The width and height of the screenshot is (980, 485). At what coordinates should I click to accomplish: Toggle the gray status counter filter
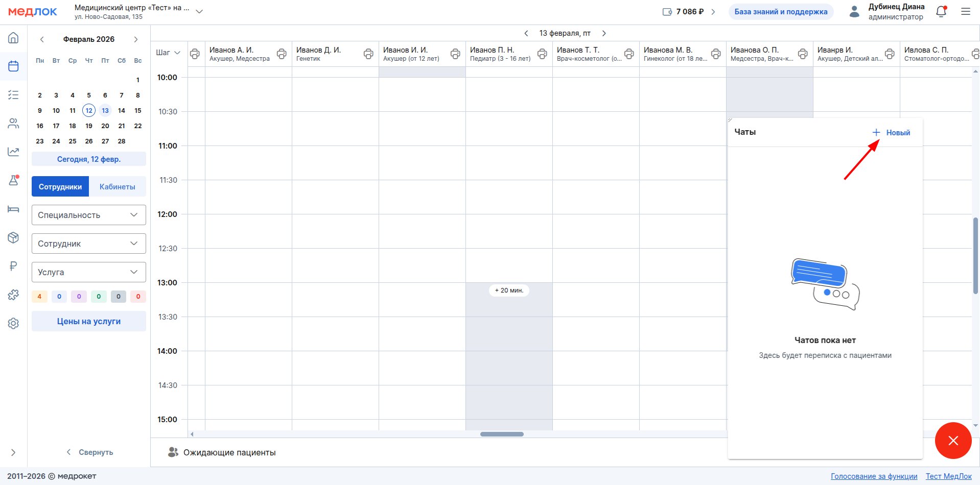pos(118,297)
